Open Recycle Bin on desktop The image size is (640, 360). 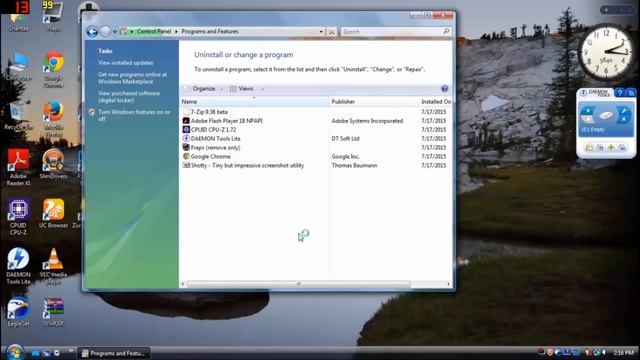(x=18, y=116)
